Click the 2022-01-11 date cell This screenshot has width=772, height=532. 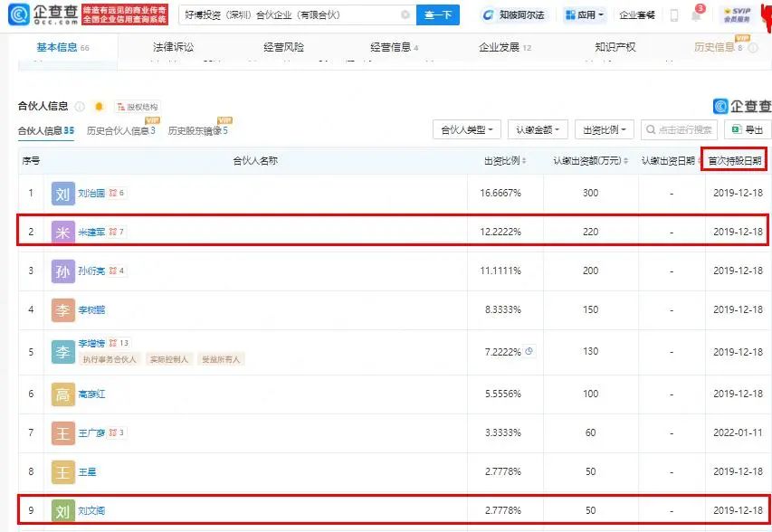point(738,432)
